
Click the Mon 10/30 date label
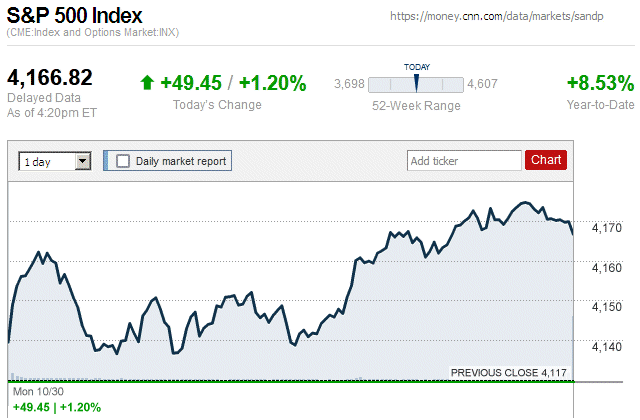coord(37,393)
